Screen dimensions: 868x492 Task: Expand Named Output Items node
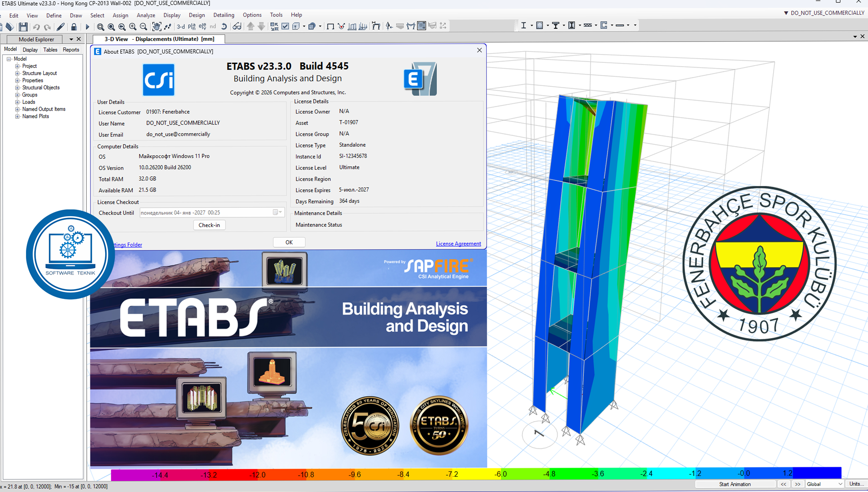coord(17,110)
